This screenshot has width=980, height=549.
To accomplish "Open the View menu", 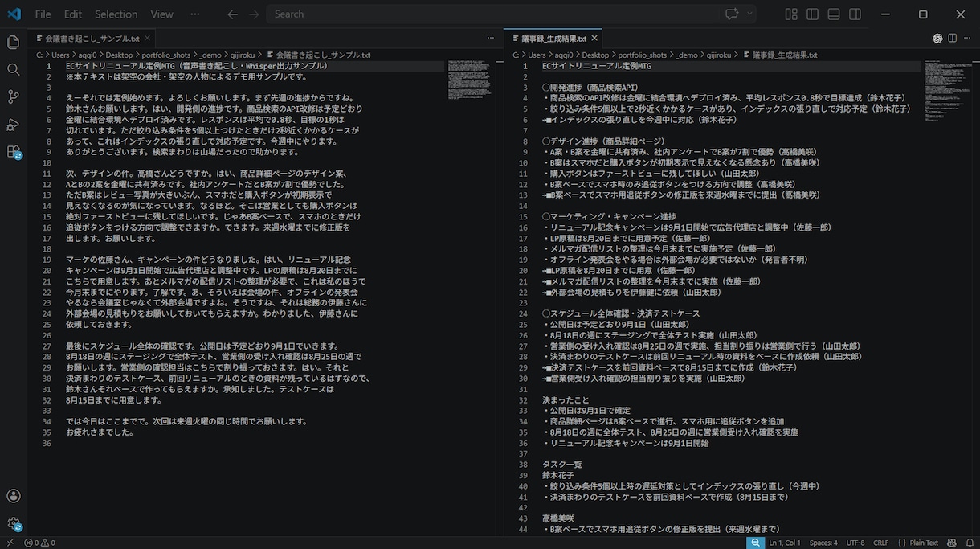I will click(161, 14).
